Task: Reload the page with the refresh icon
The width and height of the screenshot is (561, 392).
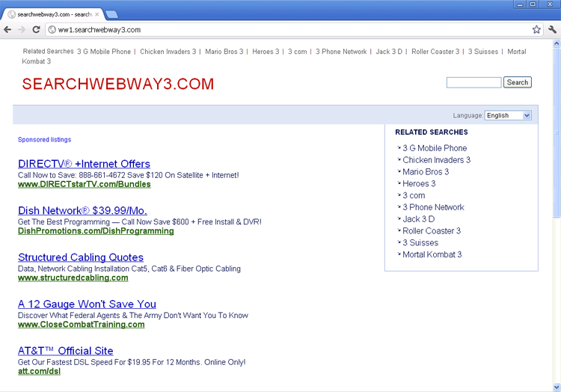Action: (36, 30)
